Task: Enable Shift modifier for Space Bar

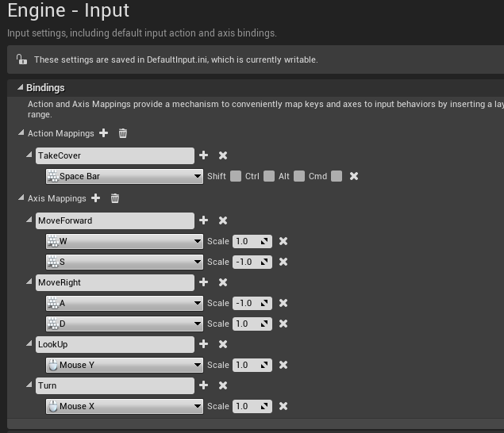Action: (236, 176)
